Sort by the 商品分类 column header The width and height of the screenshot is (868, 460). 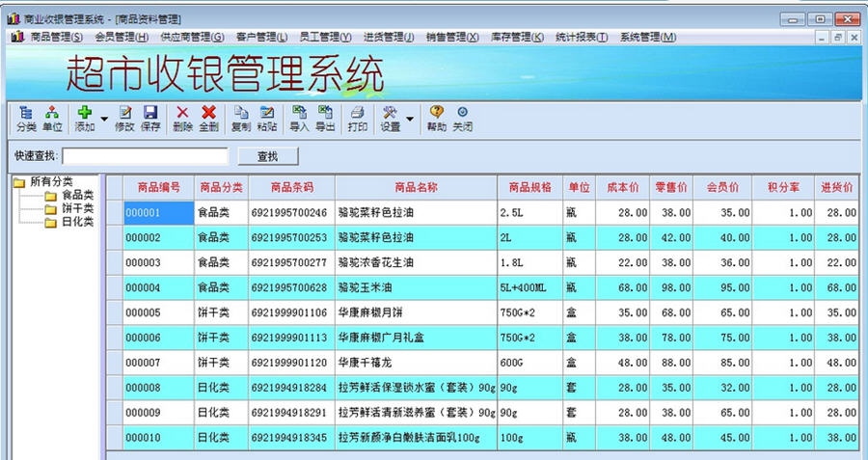pyautogui.click(x=222, y=188)
